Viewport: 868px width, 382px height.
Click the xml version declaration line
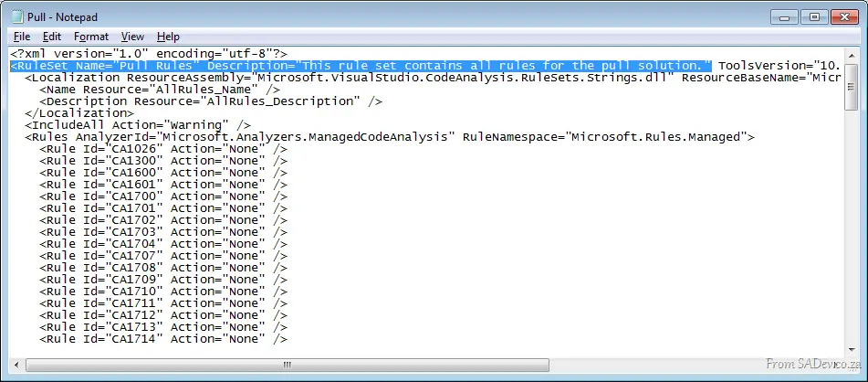[149, 54]
